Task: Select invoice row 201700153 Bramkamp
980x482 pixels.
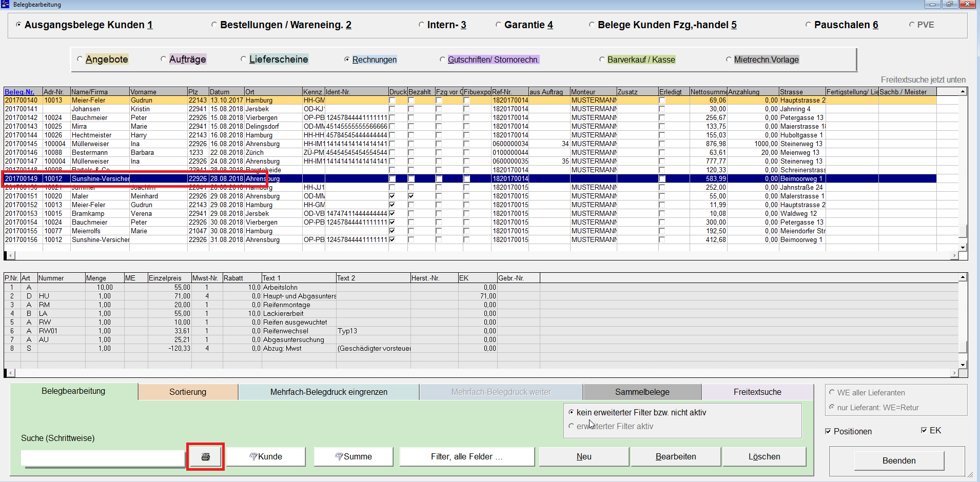Action: point(470,214)
